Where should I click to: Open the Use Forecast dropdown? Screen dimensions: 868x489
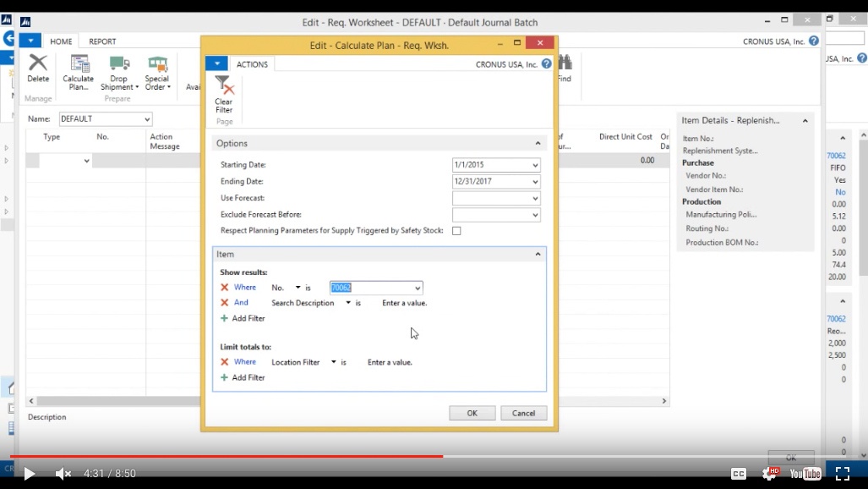click(534, 198)
